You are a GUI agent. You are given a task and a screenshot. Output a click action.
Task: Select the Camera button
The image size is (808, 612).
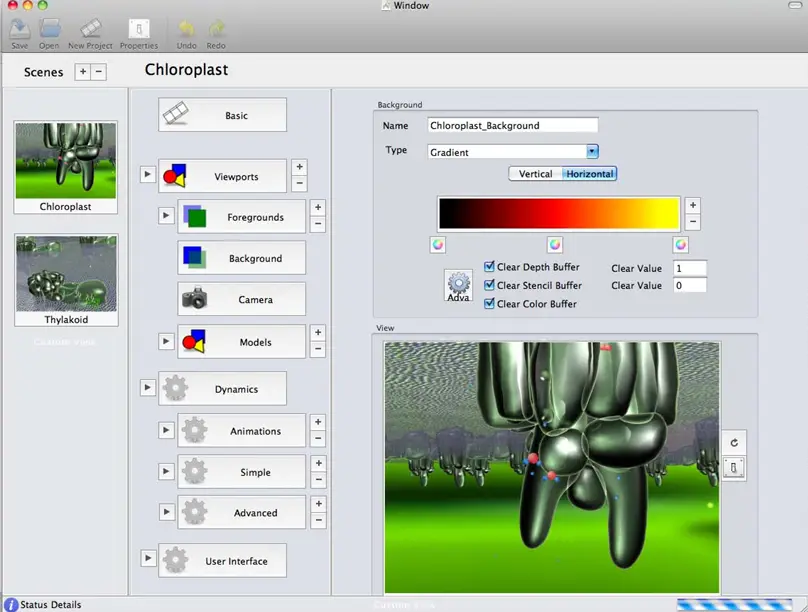pos(241,299)
